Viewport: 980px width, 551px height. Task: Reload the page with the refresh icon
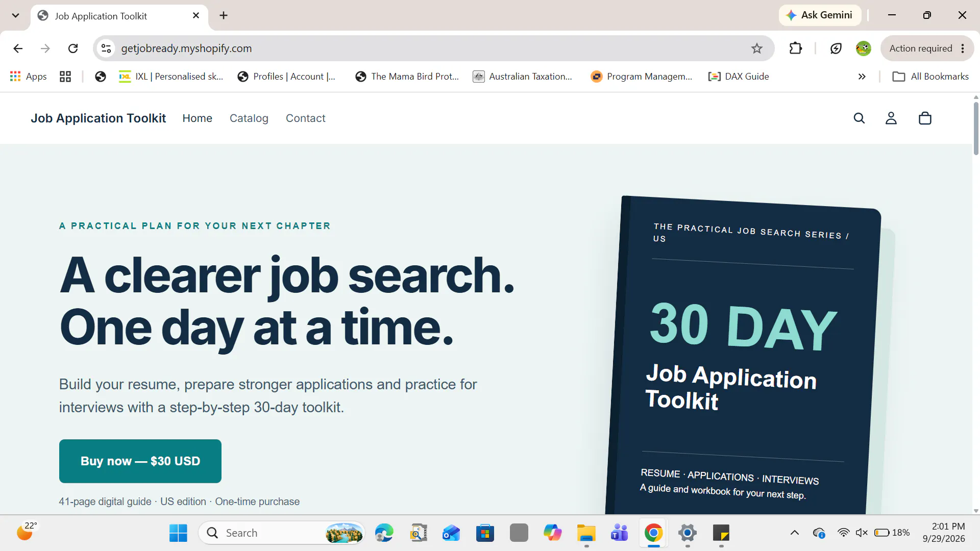tap(73, 48)
